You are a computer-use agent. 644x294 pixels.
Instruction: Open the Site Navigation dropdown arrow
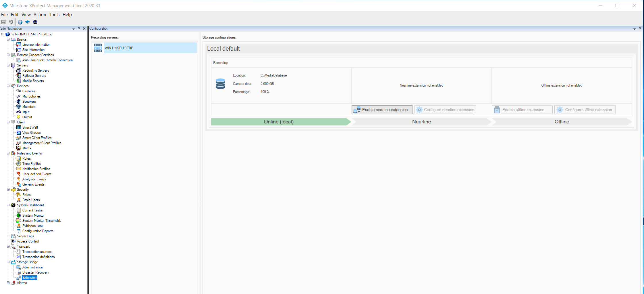[x=74, y=29]
